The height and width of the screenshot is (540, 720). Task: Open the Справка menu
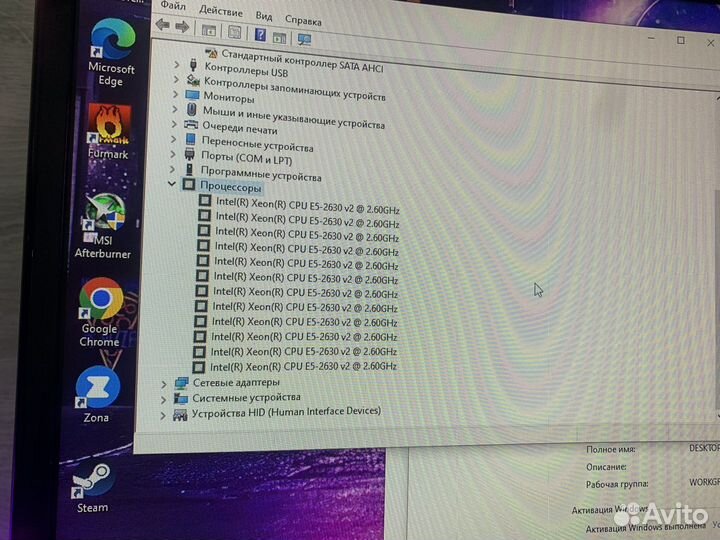tap(303, 20)
